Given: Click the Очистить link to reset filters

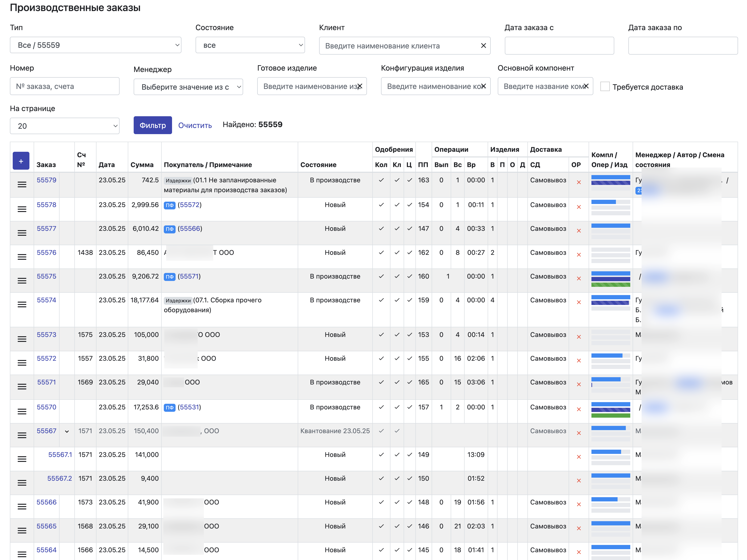Looking at the screenshot, I should point(195,125).
